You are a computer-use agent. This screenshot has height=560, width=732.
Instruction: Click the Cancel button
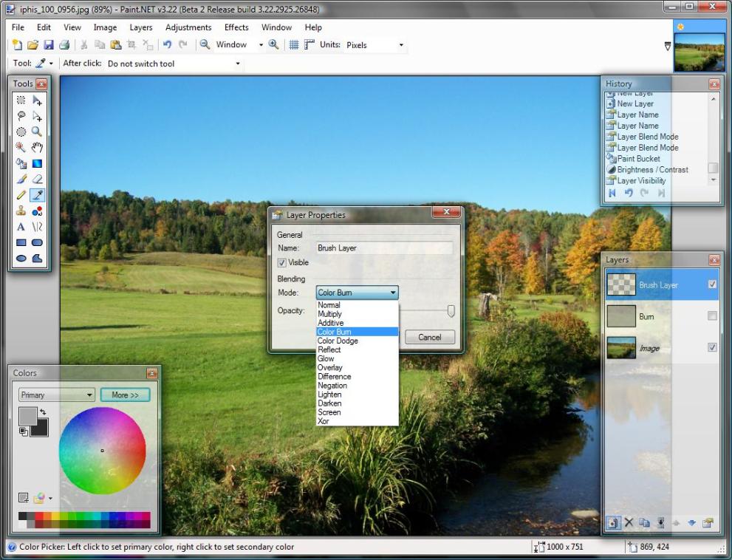[x=429, y=337]
